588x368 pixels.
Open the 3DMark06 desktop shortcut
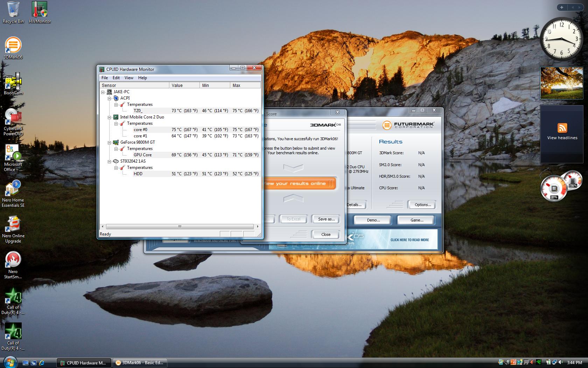(x=13, y=48)
